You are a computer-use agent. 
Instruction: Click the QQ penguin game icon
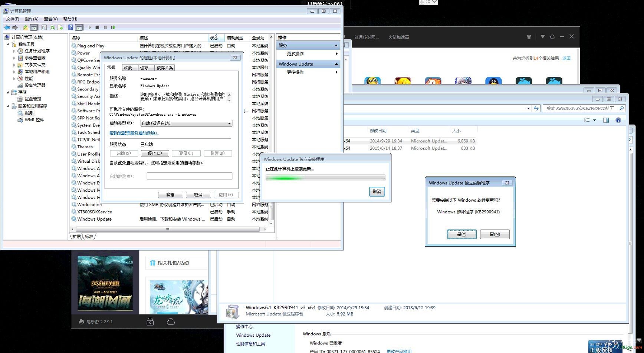tap(493, 81)
